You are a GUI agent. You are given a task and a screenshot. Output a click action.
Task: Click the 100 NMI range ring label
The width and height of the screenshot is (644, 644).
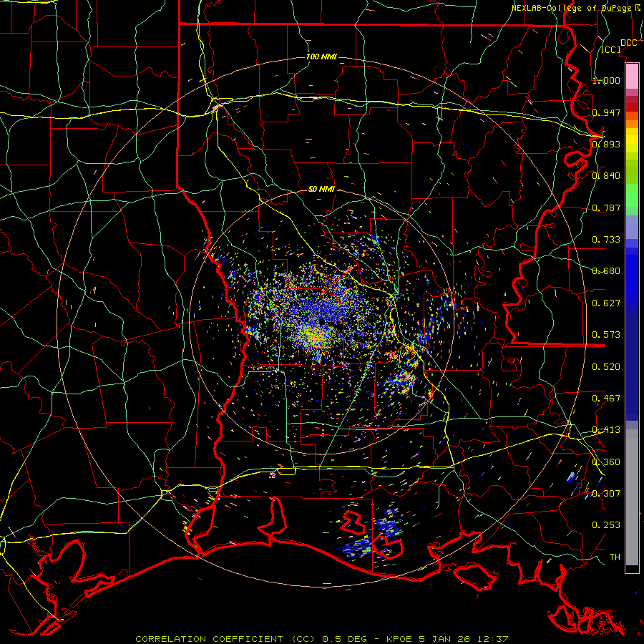321,57
